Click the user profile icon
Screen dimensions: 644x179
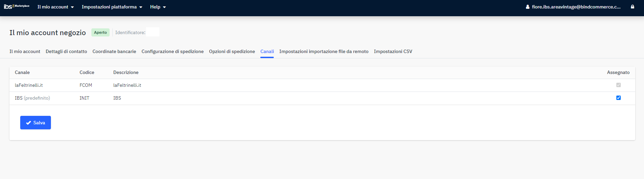click(x=528, y=7)
